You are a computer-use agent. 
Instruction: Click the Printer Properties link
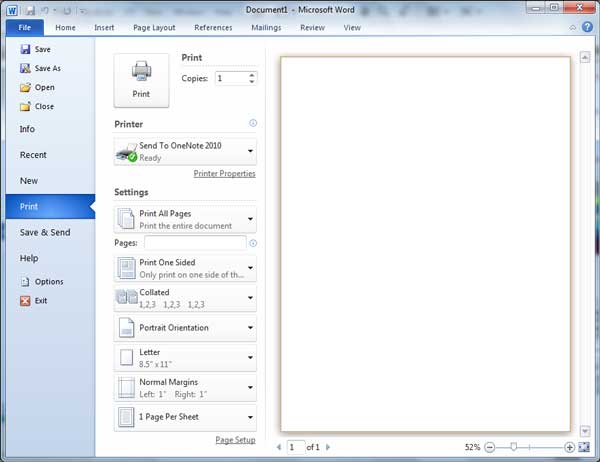(x=224, y=174)
